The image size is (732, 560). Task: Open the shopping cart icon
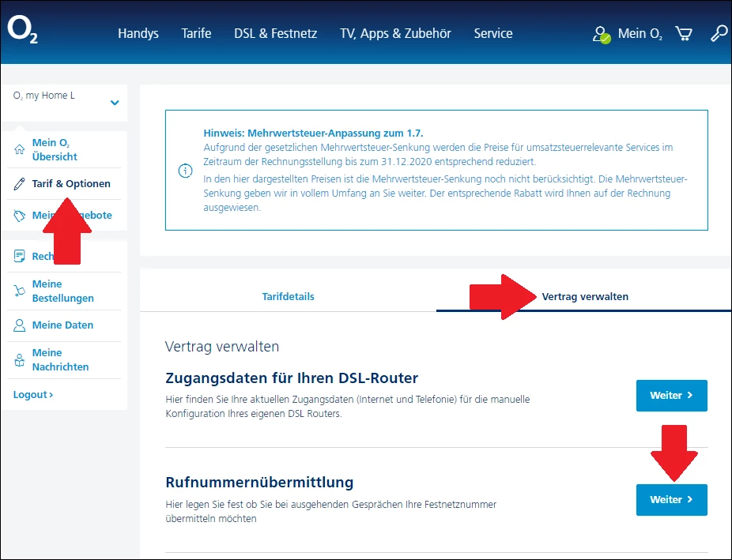[x=684, y=33]
